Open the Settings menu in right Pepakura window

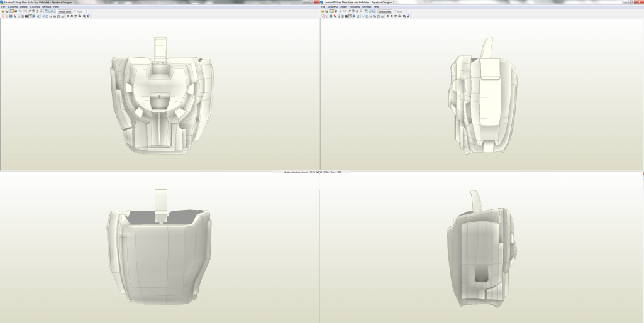(367, 7)
